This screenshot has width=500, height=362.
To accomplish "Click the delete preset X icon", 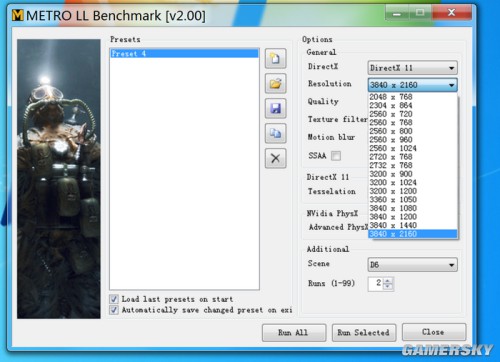I will point(275,158).
